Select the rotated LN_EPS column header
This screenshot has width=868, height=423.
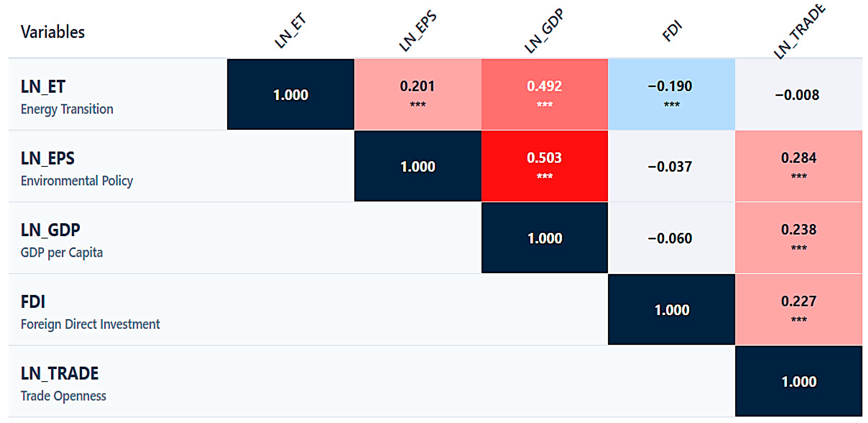click(x=418, y=31)
